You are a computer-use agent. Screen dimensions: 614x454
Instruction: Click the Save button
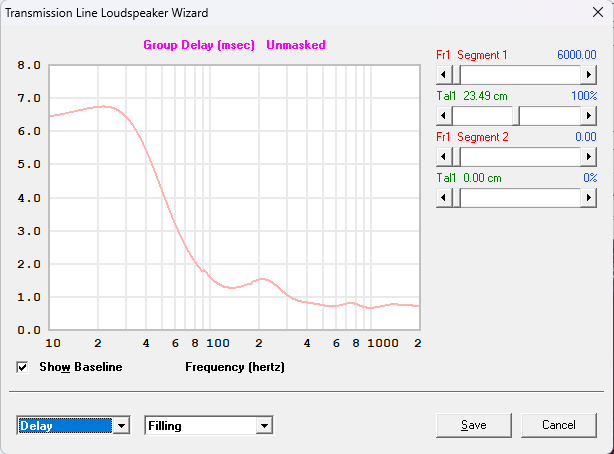click(x=474, y=425)
